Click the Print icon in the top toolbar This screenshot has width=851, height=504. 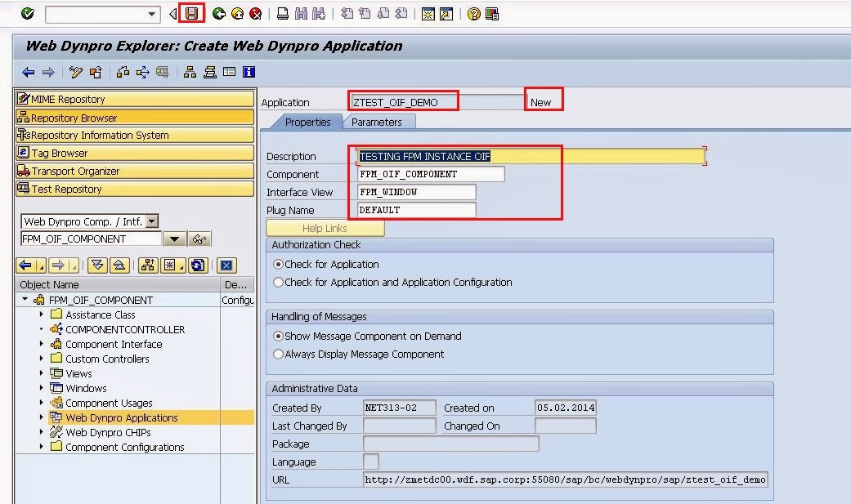click(283, 14)
